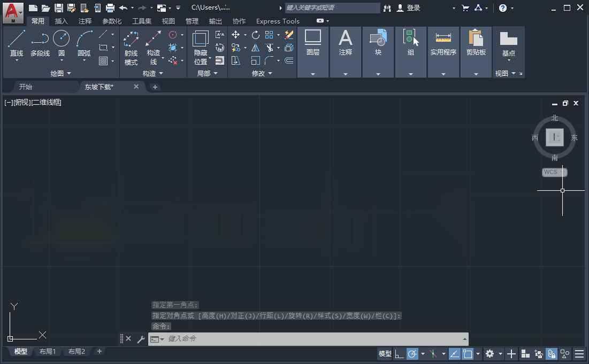Toggle ortho mode in status bar
589x364 pixels.
click(x=399, y=354)
